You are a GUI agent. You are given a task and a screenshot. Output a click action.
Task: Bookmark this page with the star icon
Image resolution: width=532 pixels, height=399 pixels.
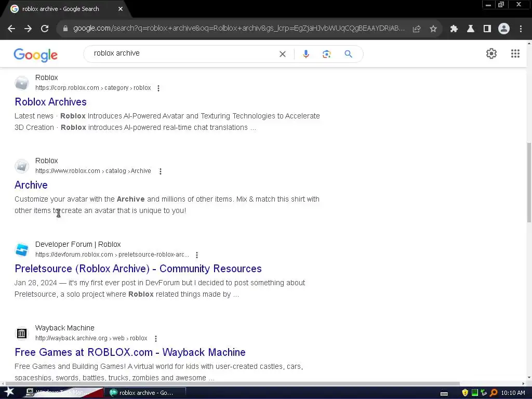point(433,29)
